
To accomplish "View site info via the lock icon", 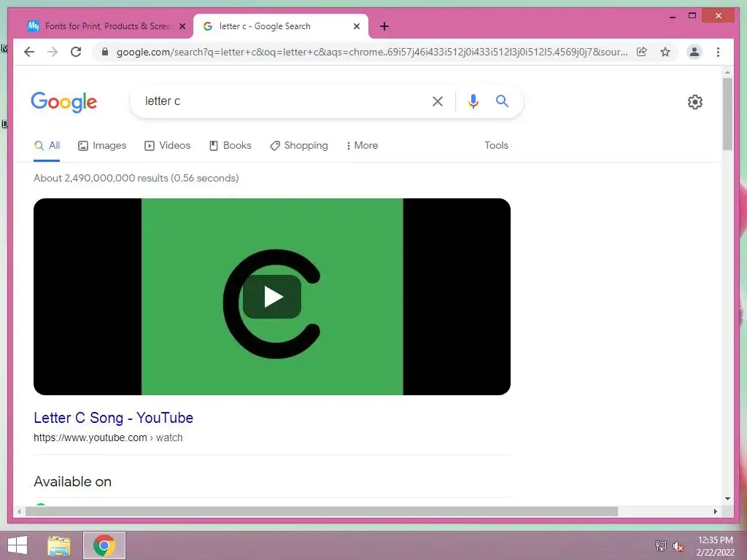I will click(x=105, y=52).
